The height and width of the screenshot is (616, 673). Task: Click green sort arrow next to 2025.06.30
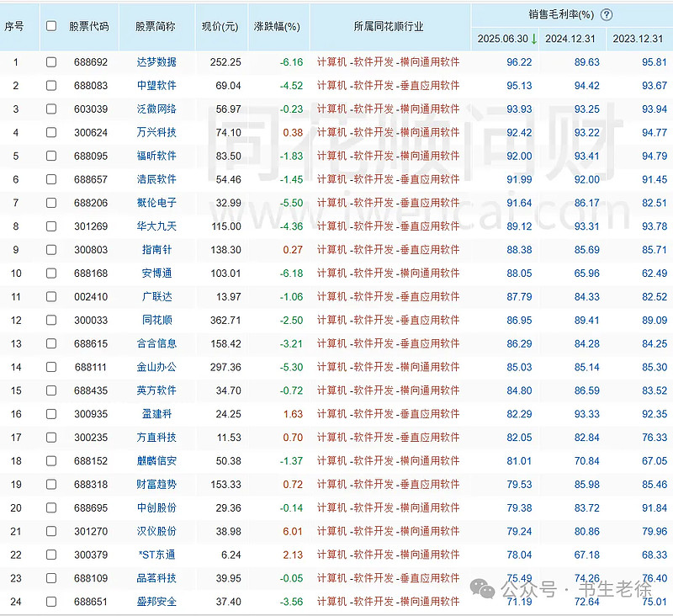533,39
